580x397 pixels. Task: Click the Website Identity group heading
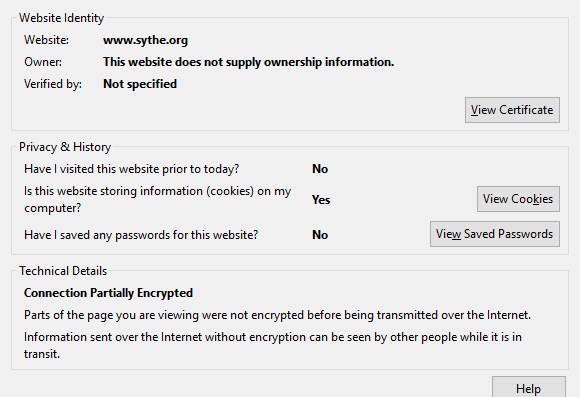pyautogui.click(x=61, y=18)
